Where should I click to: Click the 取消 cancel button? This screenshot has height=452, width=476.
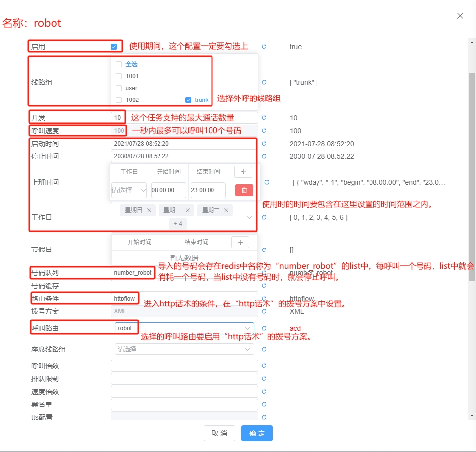[x=219, y=433]
